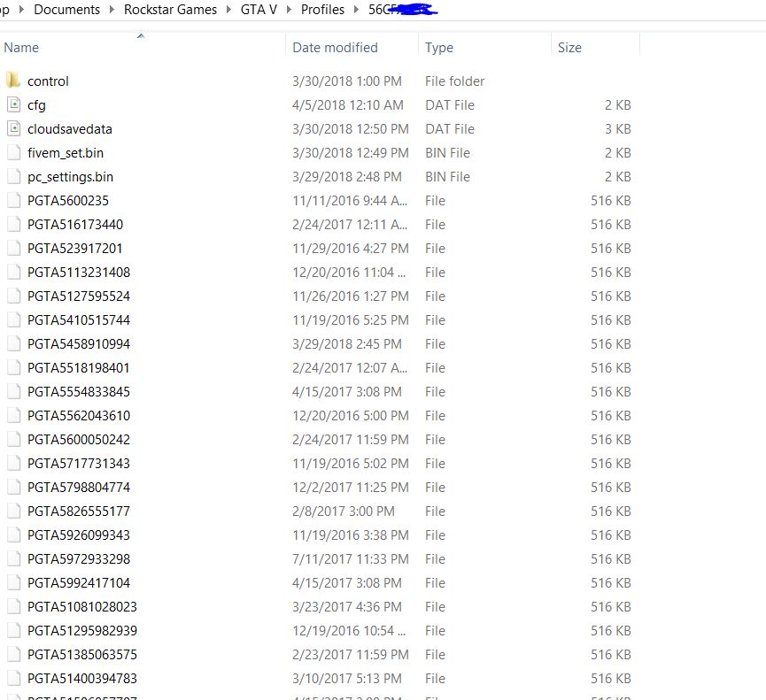Select the PGTA5600235 file icon
Viewport: 766px width, 700px height.
point(14,200)
